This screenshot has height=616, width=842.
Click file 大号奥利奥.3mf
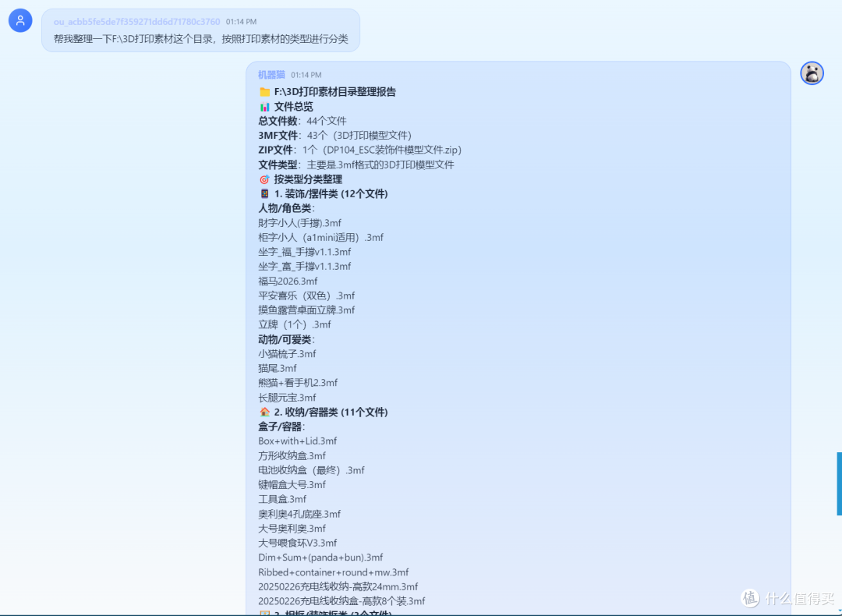(292, 529)
